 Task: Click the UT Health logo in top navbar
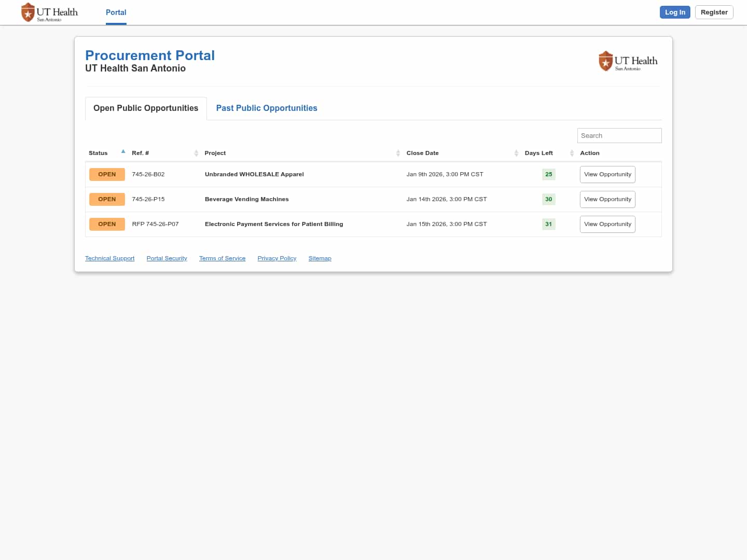[49, 12]
